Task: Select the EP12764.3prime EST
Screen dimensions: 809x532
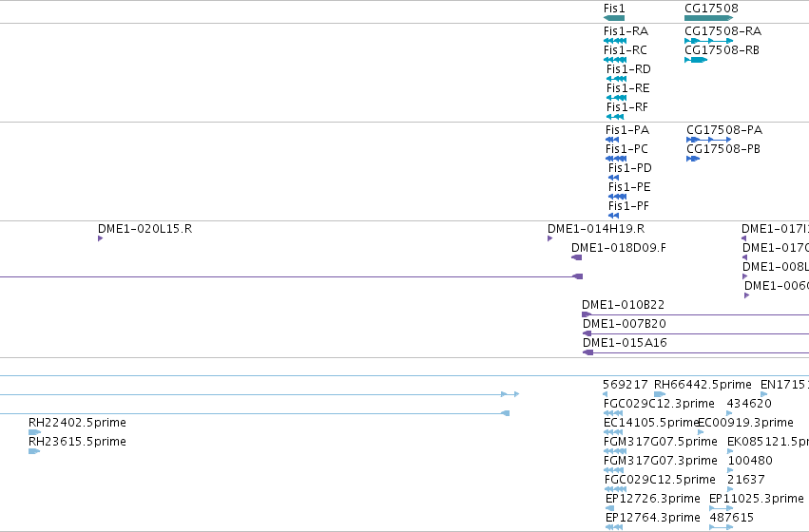Action: [653, 518]
